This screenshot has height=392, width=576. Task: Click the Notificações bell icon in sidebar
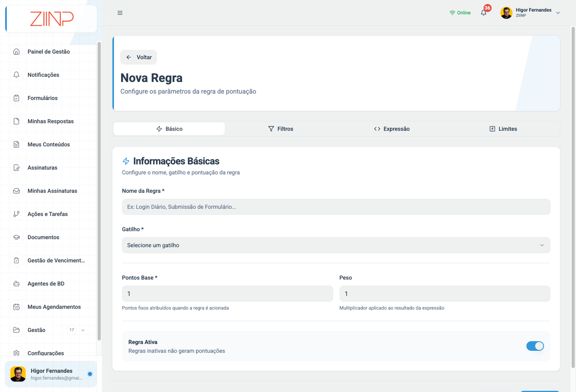click(16, 75)
